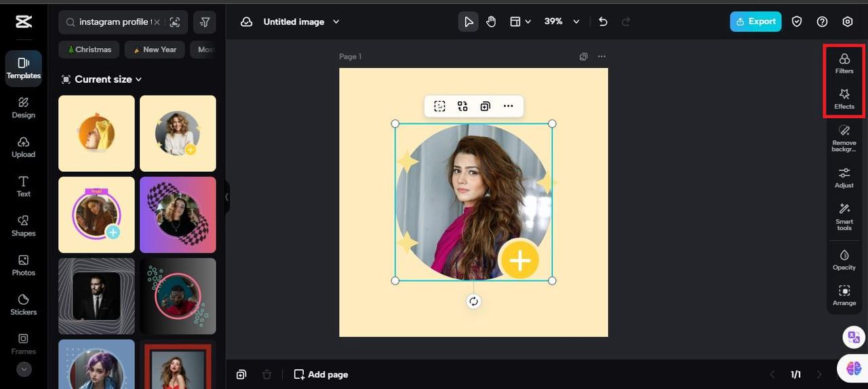Open Page 1 more options menu
The width and height of the screenshot is (868, 389).
pyautogui.click(x=601, y=56)
